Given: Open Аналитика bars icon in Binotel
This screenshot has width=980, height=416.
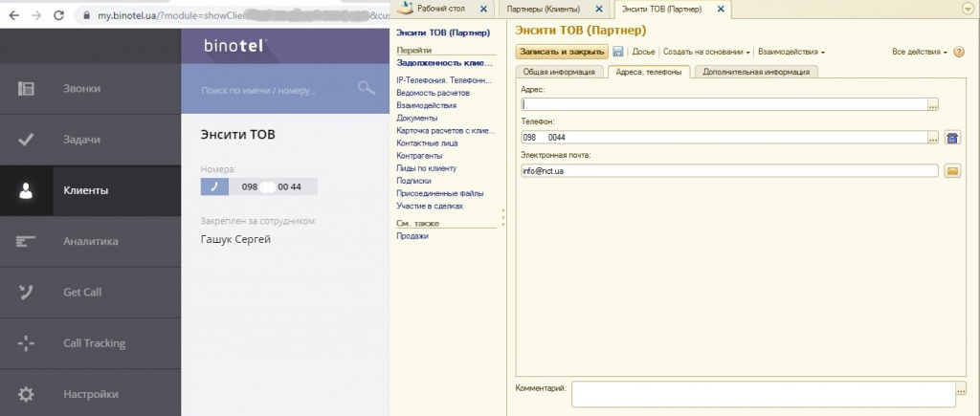Looking at the screenshot, I should coord(26,241).
